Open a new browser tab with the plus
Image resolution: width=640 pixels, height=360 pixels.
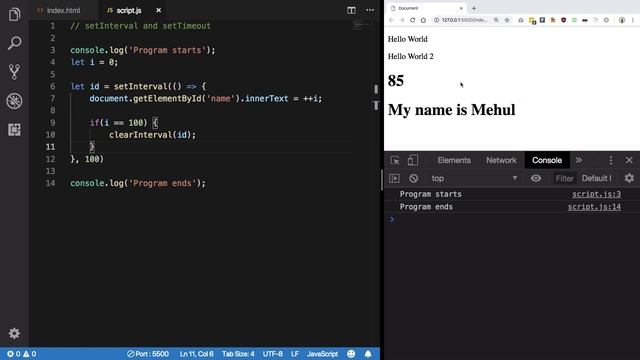[474, 8]
